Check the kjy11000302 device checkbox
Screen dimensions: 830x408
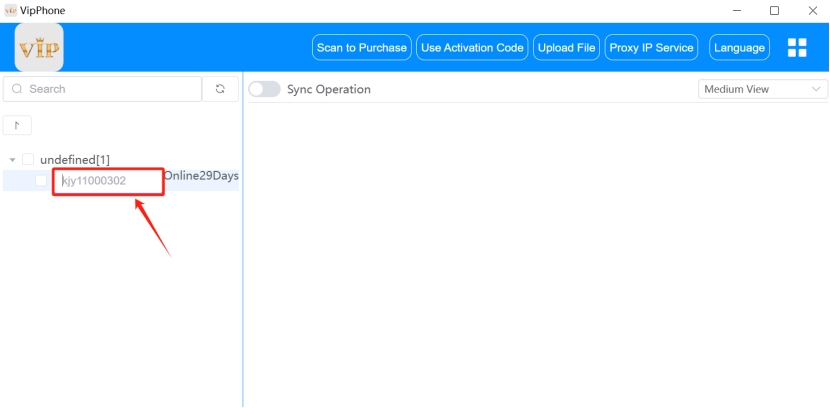point(41,180)
